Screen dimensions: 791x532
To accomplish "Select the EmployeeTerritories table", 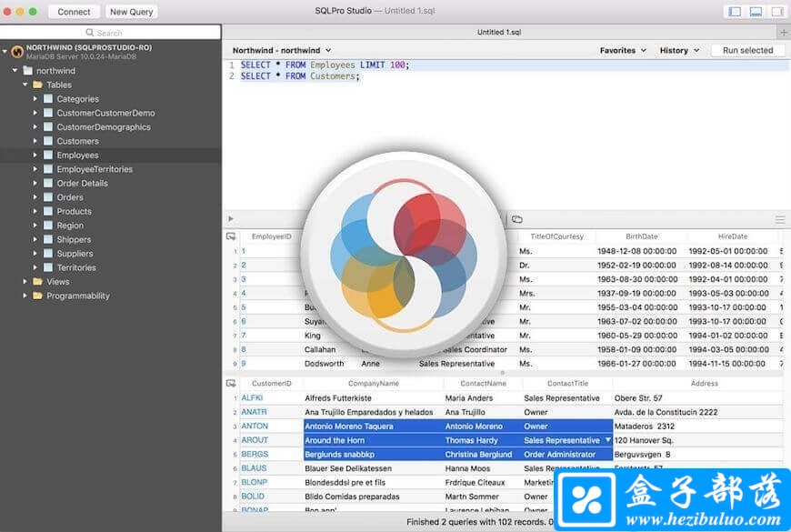I will pyautogui.click(x=95, y=169).
